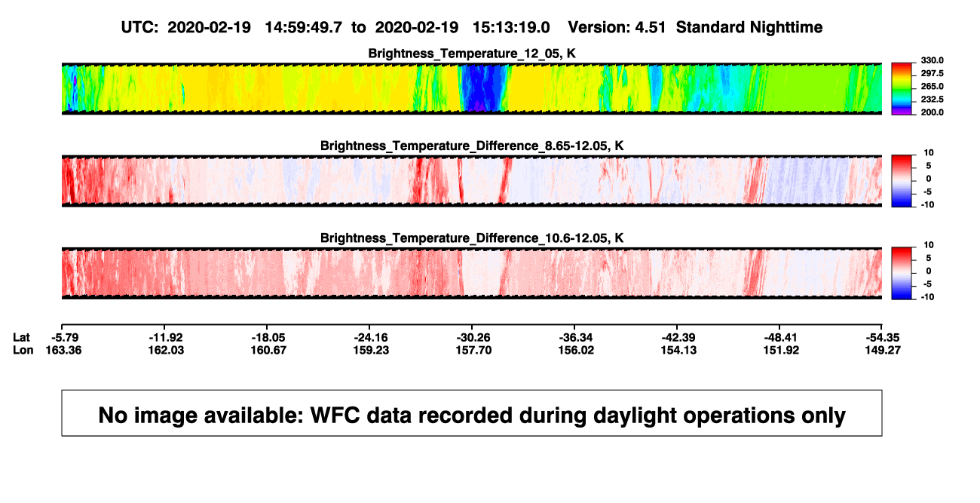Click longitude value 162.03
Image resolution: width=980 pixels, height=503 pixels.
(166, 349)
